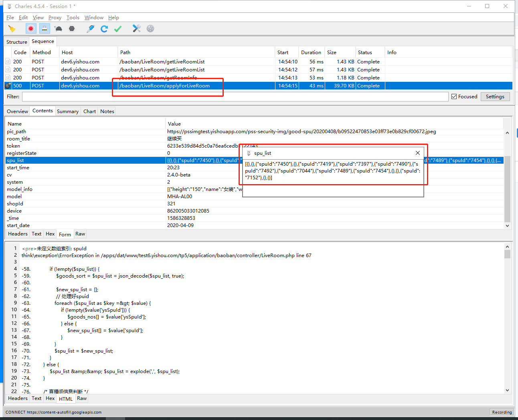Select the applyForLiveRoom request row
This screenshot has height=420, width=518.
(258, 86)
